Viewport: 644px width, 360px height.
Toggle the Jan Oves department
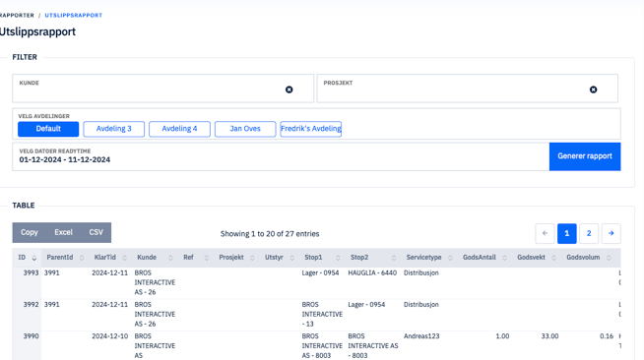click(245, 129)
